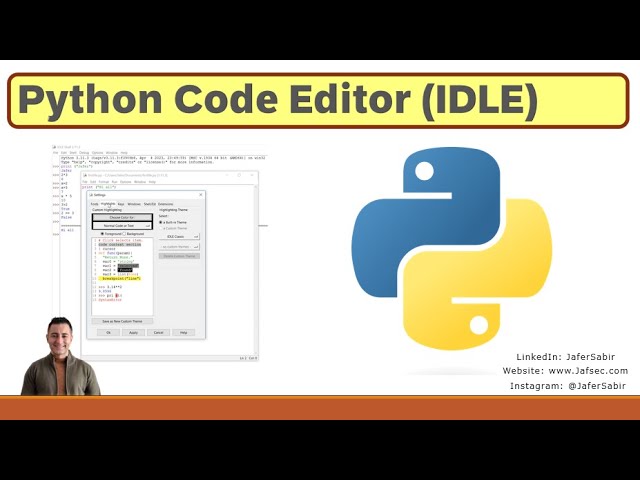Close the Settings dialog with X
The width and height of the screenshot is (640, 480).
200,195
